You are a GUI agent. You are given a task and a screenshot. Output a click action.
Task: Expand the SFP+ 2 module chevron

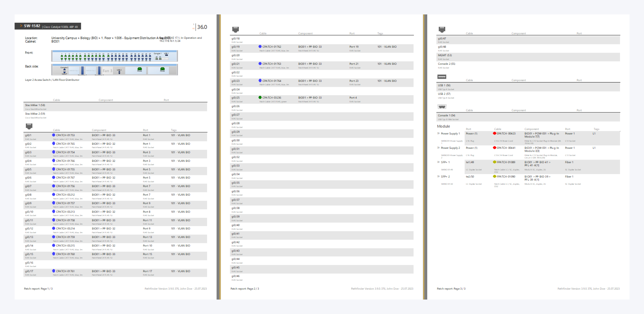pos(438,177)
